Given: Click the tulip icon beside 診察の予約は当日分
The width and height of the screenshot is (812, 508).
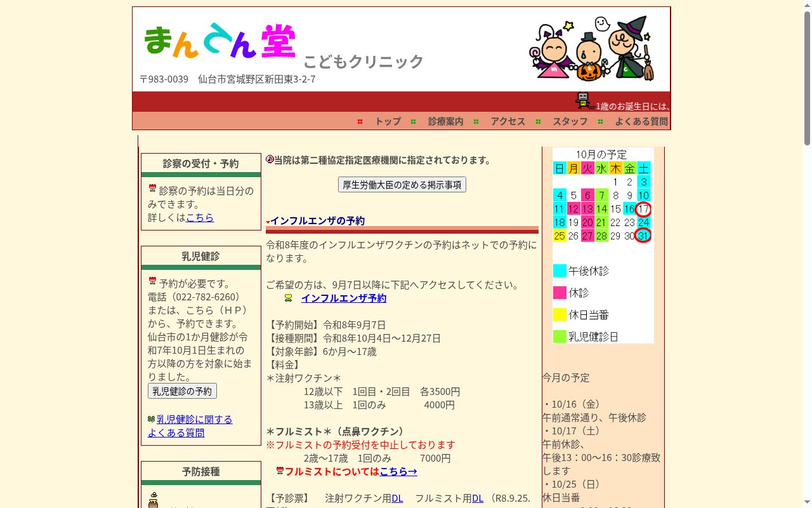Looking at the screenshot, I should [x=152, y=189].
